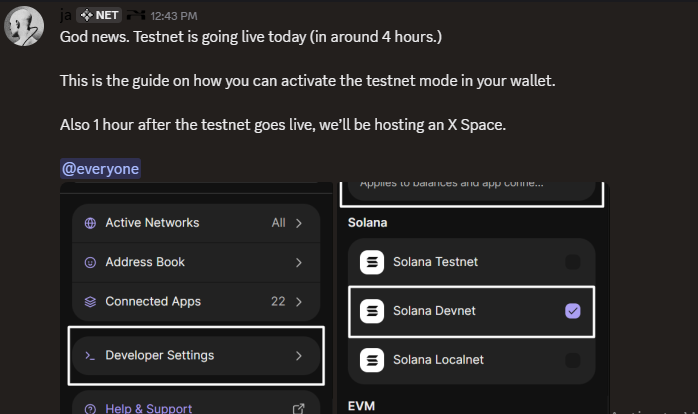This screenshot has width=698, height=414.
Task: Open the Active Networks row
Action: coord(196,223)
